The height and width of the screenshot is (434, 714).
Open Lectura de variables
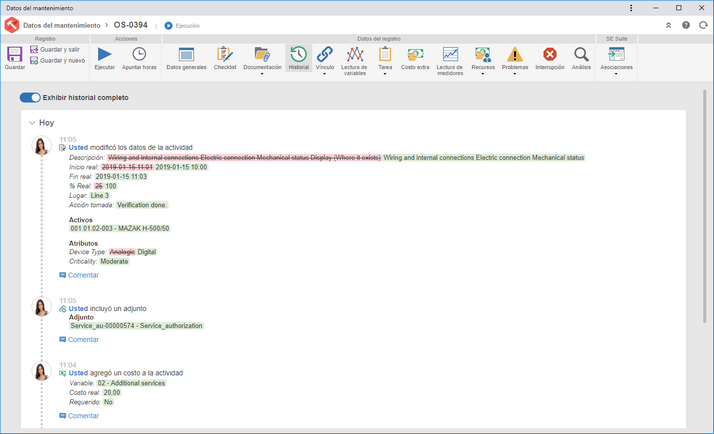354,61
